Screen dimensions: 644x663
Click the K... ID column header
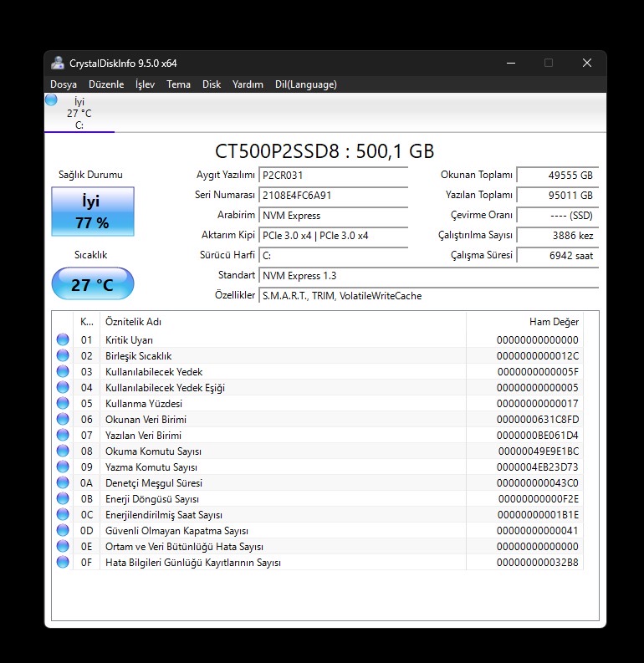[x=87, y=322]
